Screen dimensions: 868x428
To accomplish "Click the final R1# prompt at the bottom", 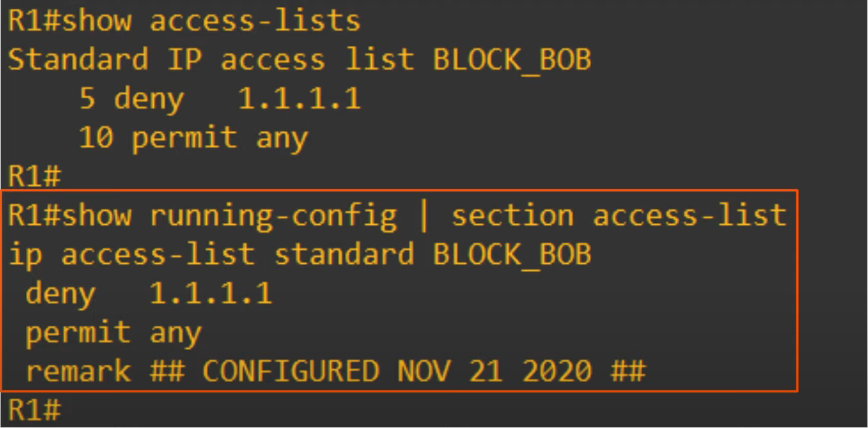I will point(35,410).
